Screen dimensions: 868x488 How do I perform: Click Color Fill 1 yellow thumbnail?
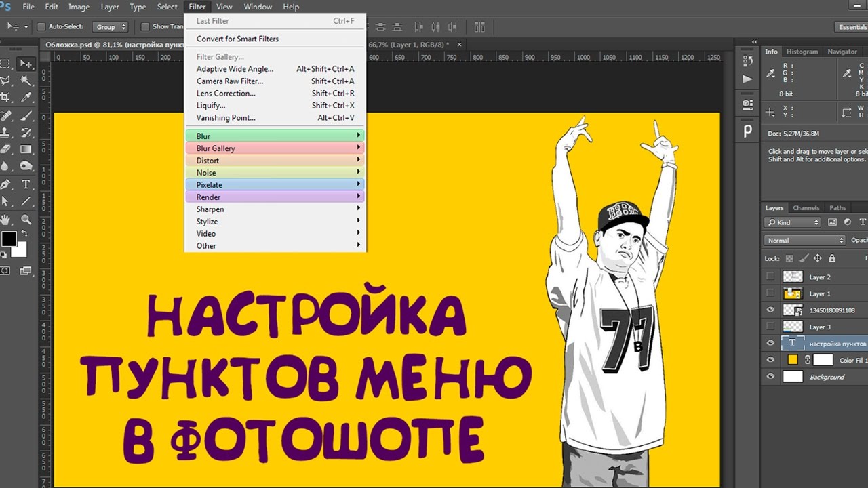click(x=792, y=360)
